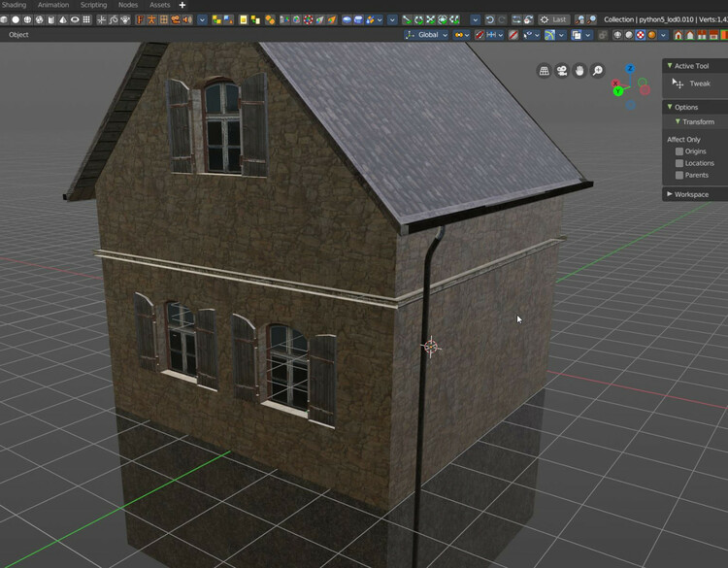Add a lattice object
This screenshot has height=568, width=728.
(x=163, y=20)
